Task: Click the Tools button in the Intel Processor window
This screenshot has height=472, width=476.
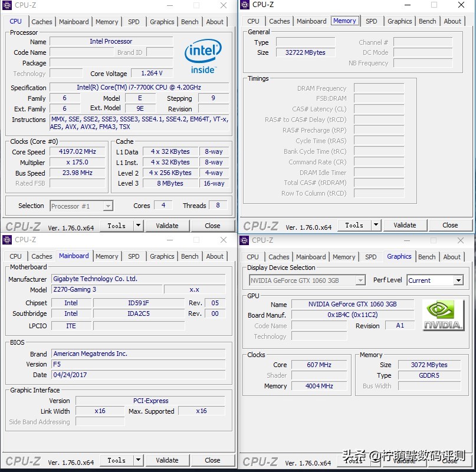Action: click(x=116, y=226)
